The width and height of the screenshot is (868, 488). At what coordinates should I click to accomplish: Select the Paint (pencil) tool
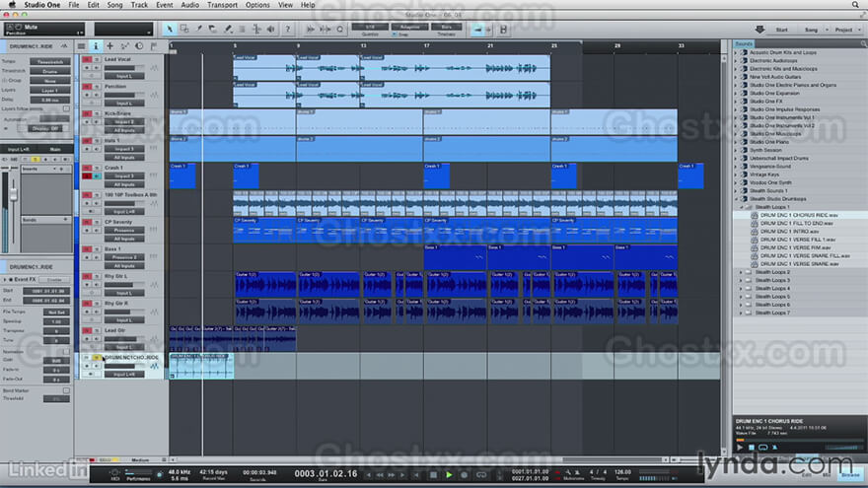click(x=228, y=30)
